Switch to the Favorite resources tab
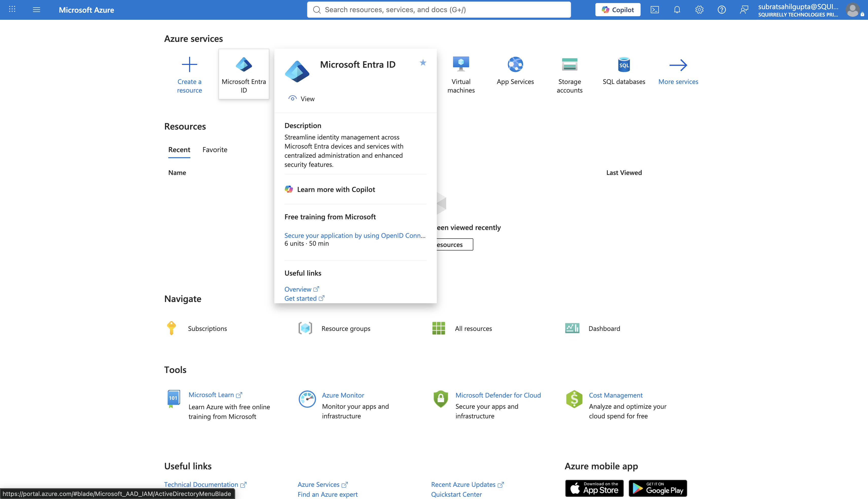Screen dimensions: 868x499 coord(215,150)
